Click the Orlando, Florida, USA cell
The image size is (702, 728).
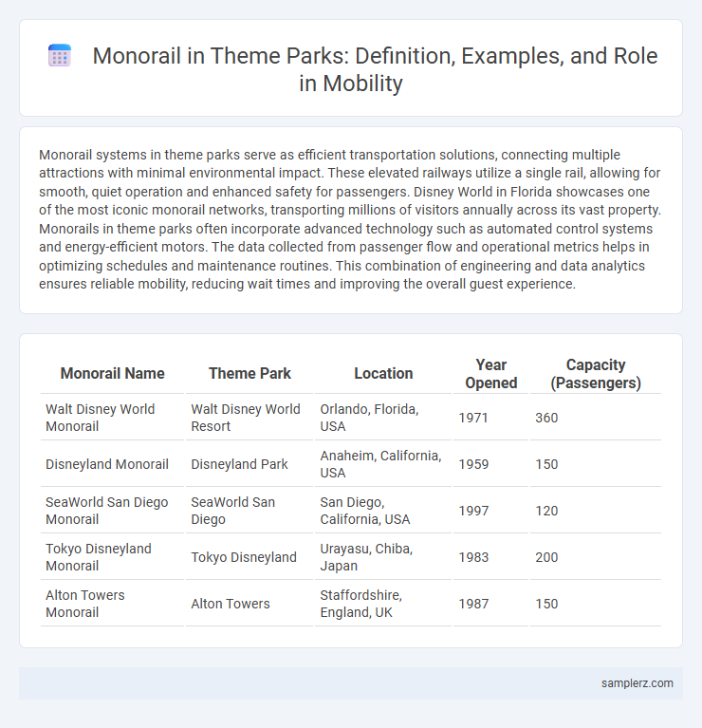pos(383,418)
